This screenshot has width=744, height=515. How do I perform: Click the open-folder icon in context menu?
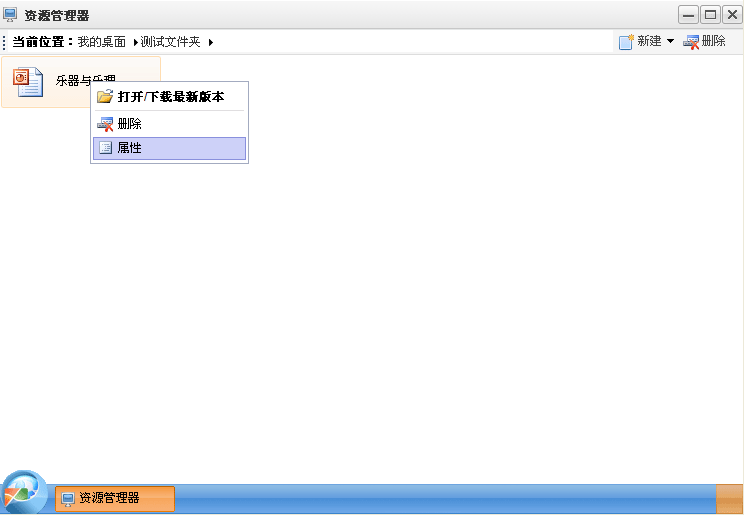click(x=105, y=96)
